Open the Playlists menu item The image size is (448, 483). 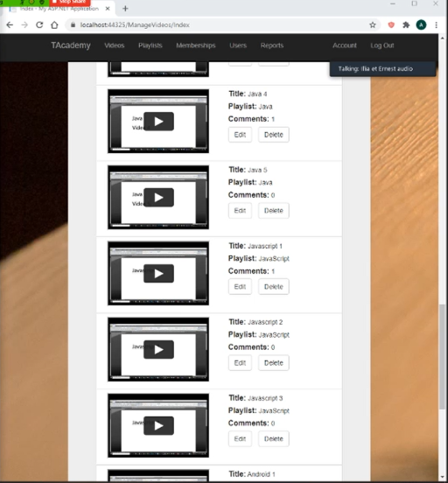pyautogui.click(x=150, y=45)
